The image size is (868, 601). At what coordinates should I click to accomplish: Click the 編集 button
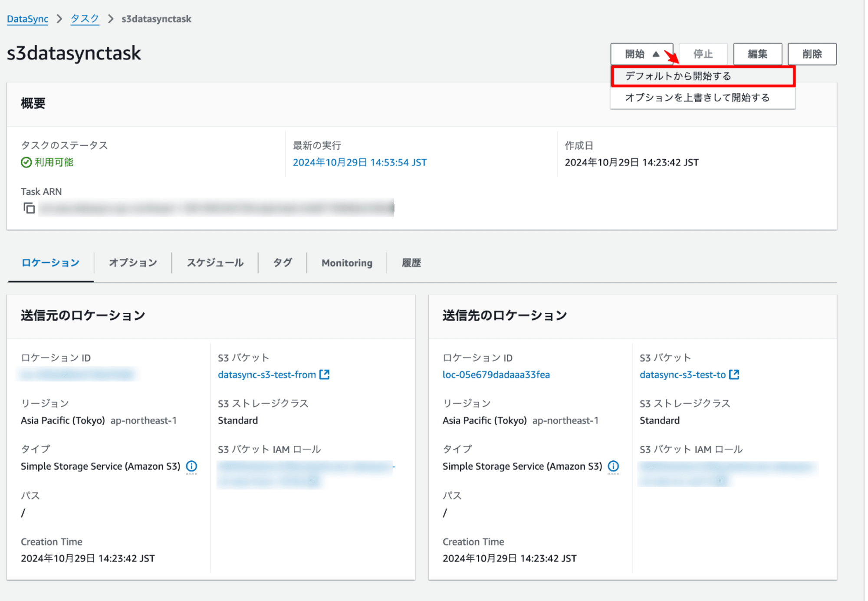[x=757, y=54]
